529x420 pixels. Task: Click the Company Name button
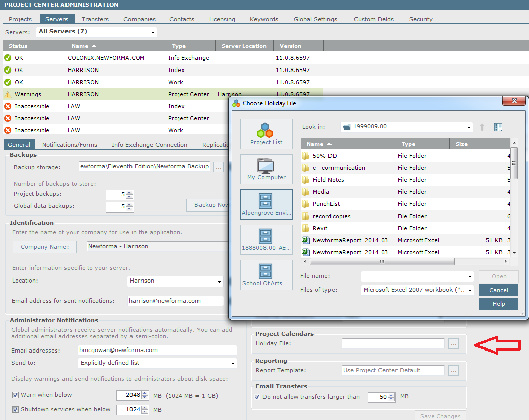tap(44, 247)
